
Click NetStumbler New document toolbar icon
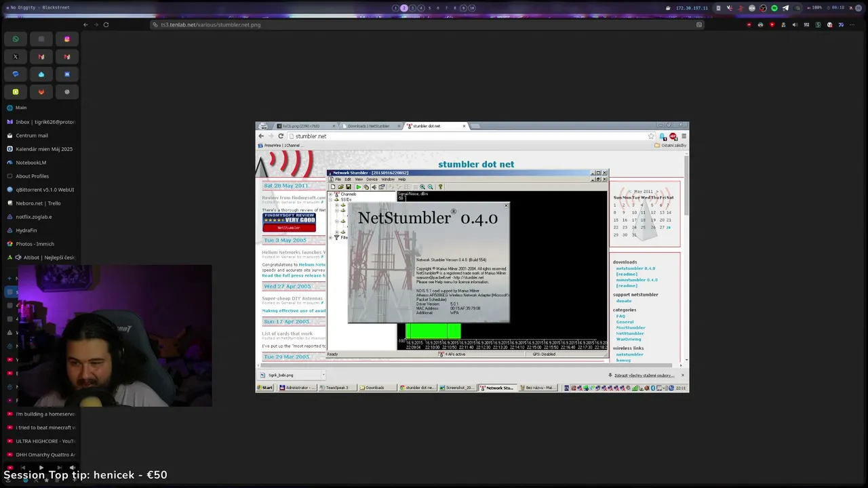[x=333, y=187]
